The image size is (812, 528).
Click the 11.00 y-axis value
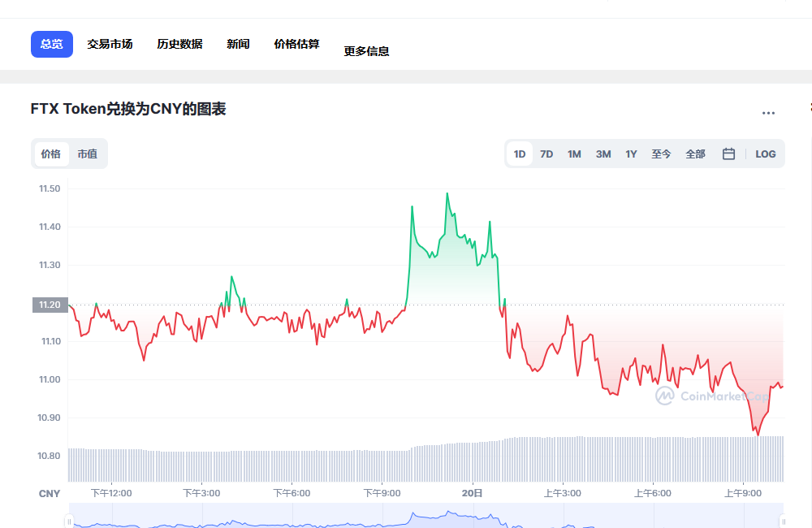tap(50, 380)
